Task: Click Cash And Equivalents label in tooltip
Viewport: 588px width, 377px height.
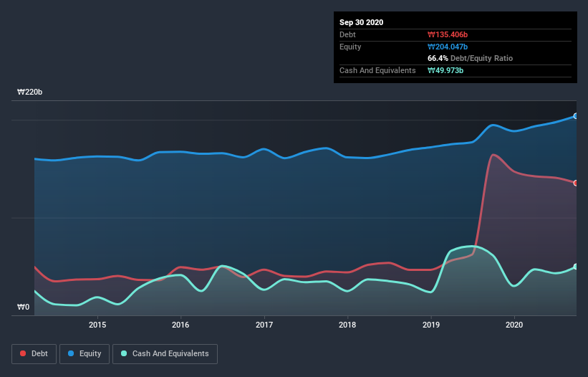Action: (x=377, y=70)
